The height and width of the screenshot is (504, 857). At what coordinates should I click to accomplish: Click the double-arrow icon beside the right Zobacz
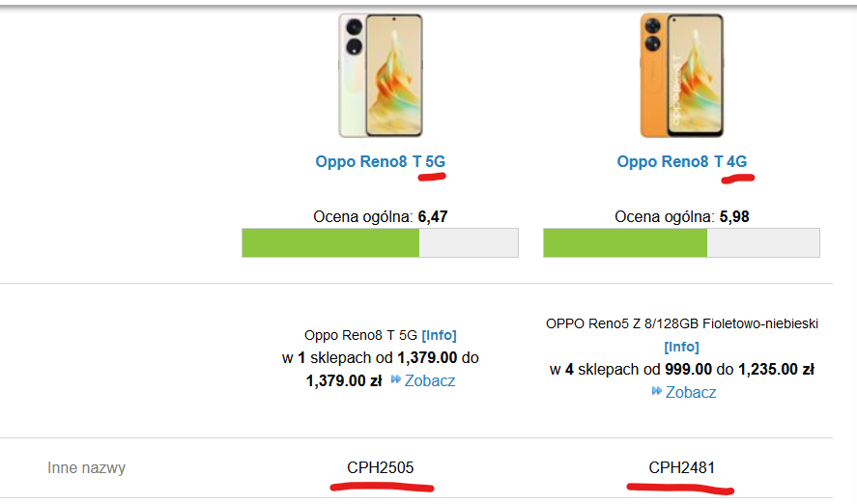657,391
